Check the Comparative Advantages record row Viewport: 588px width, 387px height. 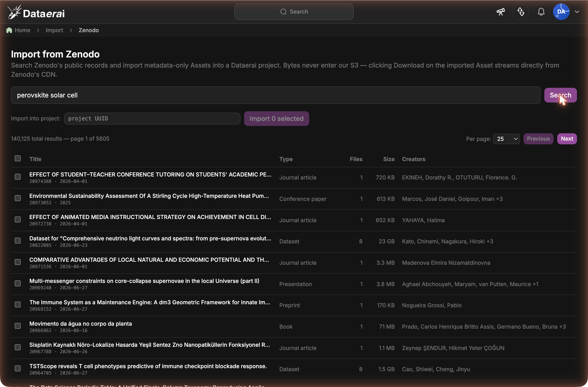point(17,262)
